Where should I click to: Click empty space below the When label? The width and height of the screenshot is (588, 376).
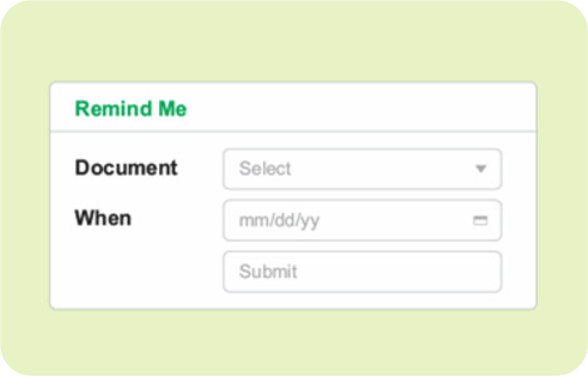(132, 268)
